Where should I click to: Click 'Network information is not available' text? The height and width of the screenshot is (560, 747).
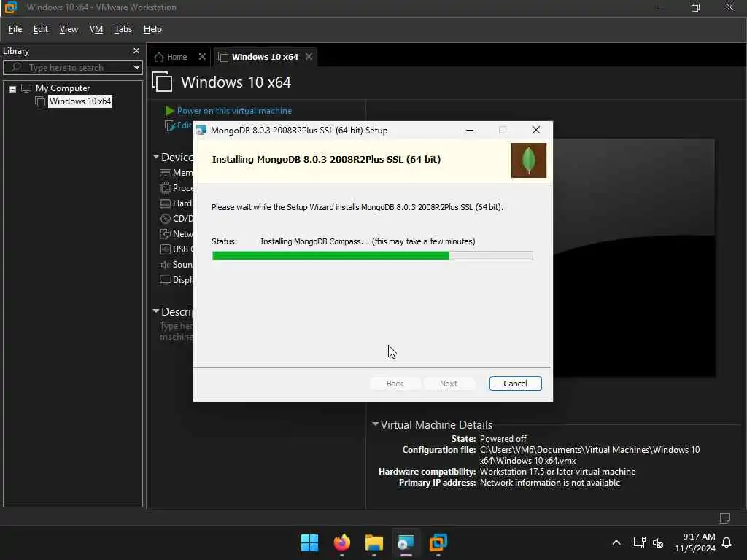pos(550,483)
